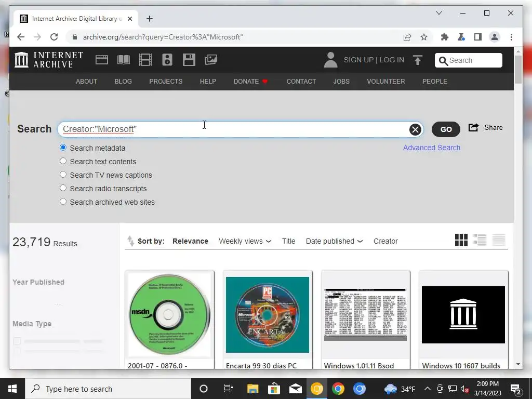
Task: Open Chrome side panel icon
Action: click(x=478, y=37)
